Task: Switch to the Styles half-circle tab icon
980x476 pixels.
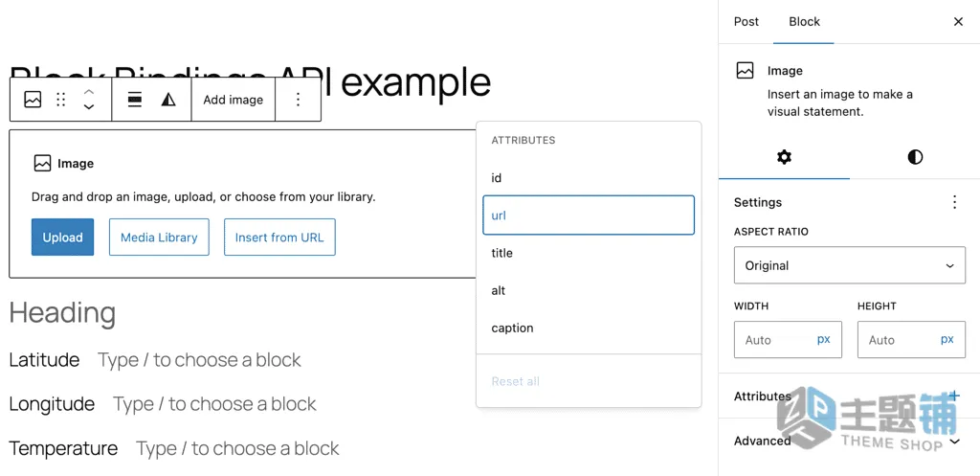Action: click(x=915, y=157)
